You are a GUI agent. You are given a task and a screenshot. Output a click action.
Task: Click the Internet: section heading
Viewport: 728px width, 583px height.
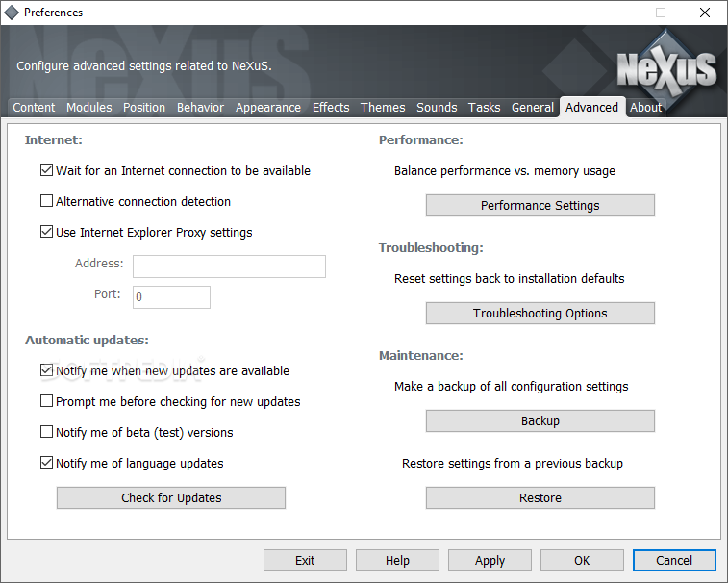point(54,139)
